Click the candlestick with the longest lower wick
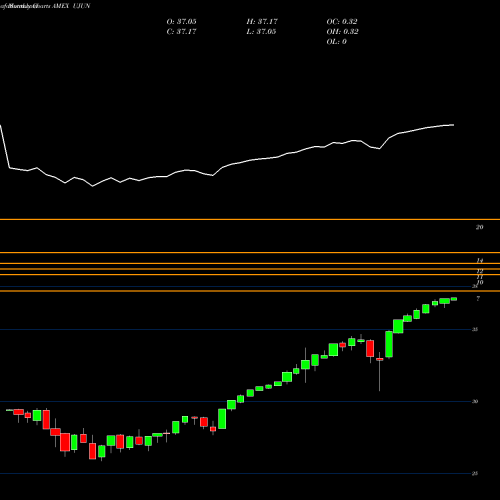Screen dimensions: 500x500 pyautogui.click(x=380, y=371)
